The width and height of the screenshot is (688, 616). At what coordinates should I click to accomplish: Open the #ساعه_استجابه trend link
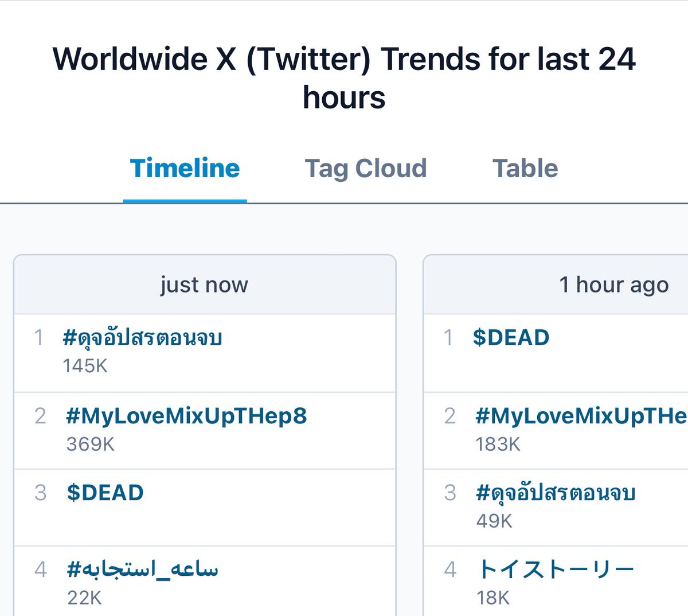[143, 569]
